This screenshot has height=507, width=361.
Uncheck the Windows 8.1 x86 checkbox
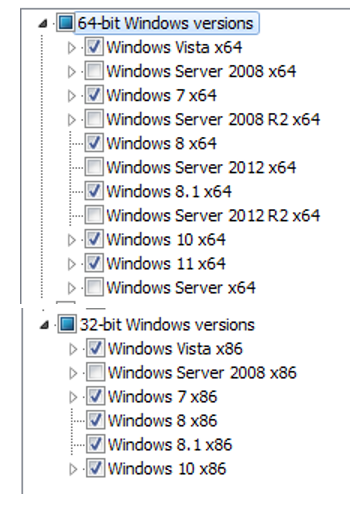[95, 444]
